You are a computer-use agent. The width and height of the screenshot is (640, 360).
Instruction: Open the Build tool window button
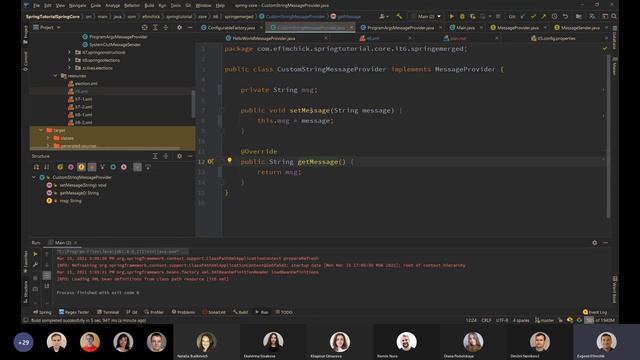pos(240,312)
